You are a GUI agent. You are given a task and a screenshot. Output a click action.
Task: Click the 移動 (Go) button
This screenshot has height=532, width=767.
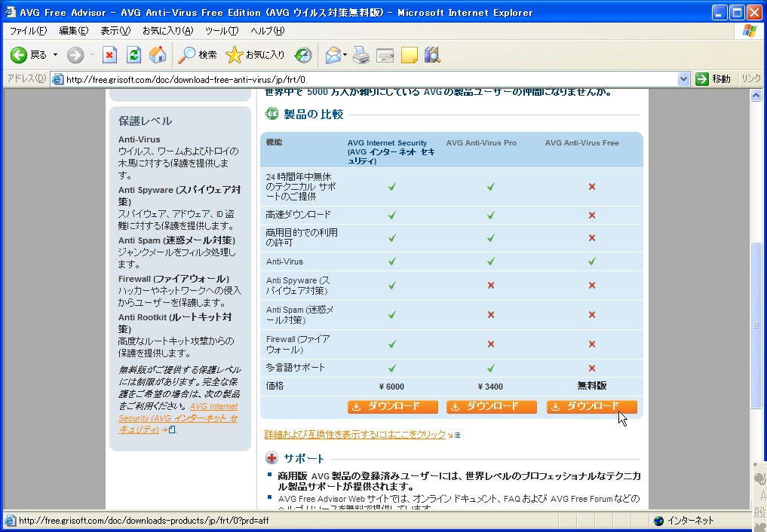click(x=713, y=79)
